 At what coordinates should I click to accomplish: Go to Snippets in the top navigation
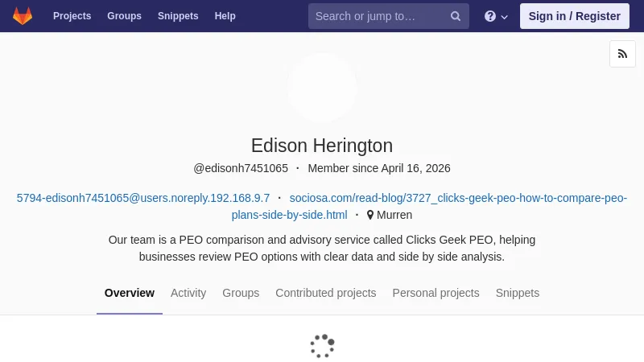click(178, 16)
